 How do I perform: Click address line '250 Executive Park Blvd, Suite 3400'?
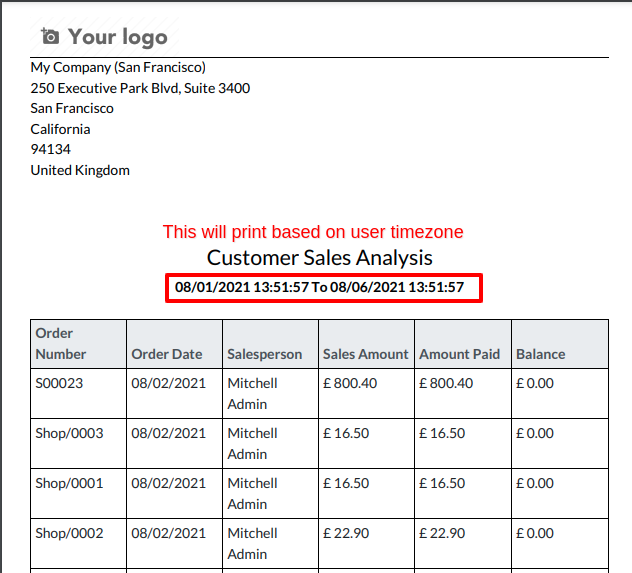[140, 88]
